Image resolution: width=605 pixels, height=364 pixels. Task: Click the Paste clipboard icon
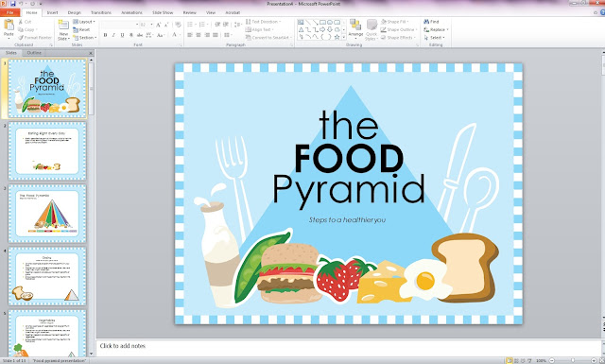9,25
